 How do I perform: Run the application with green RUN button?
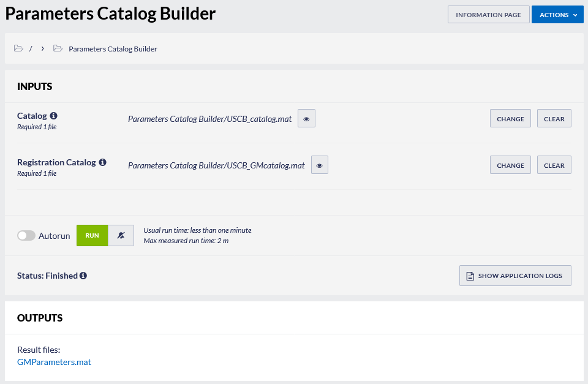click(92, 236)
